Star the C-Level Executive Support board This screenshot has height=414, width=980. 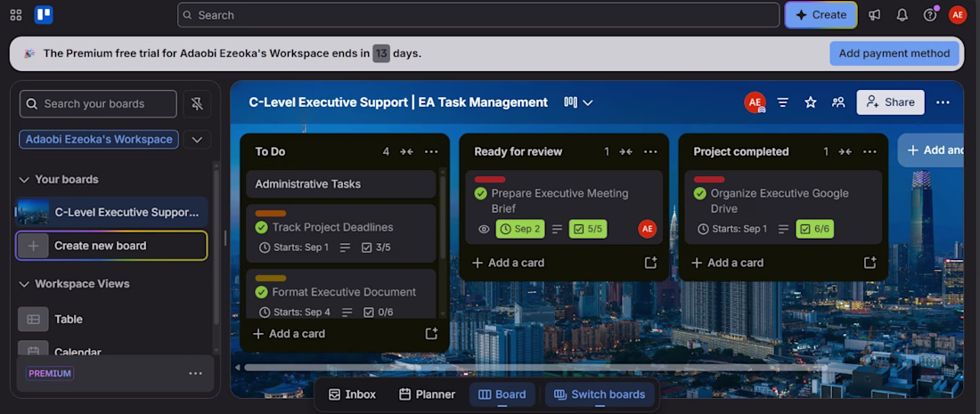tap(811, 102)
